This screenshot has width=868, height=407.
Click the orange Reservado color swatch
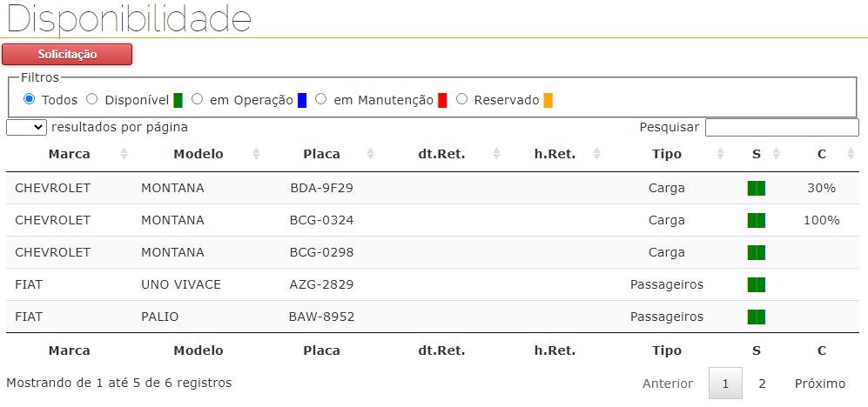(x=548, y=100)
